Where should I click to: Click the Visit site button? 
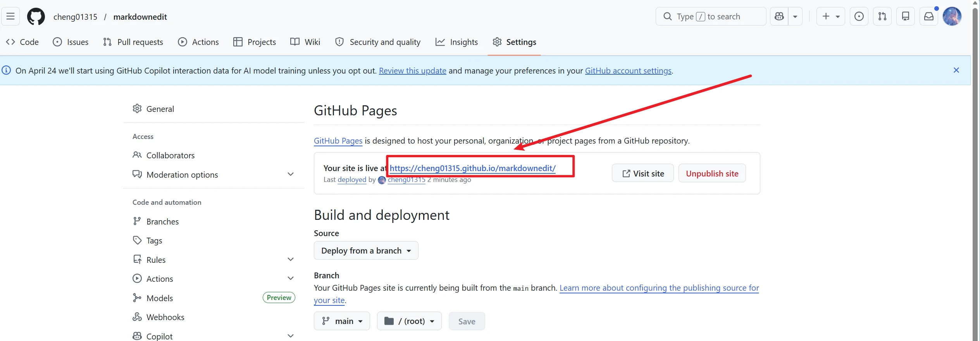[642, 173]
